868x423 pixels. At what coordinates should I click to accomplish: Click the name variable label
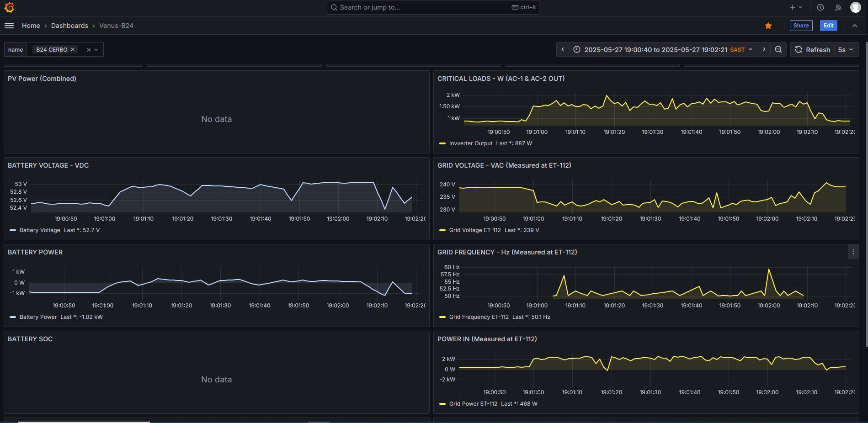point(16,49)
